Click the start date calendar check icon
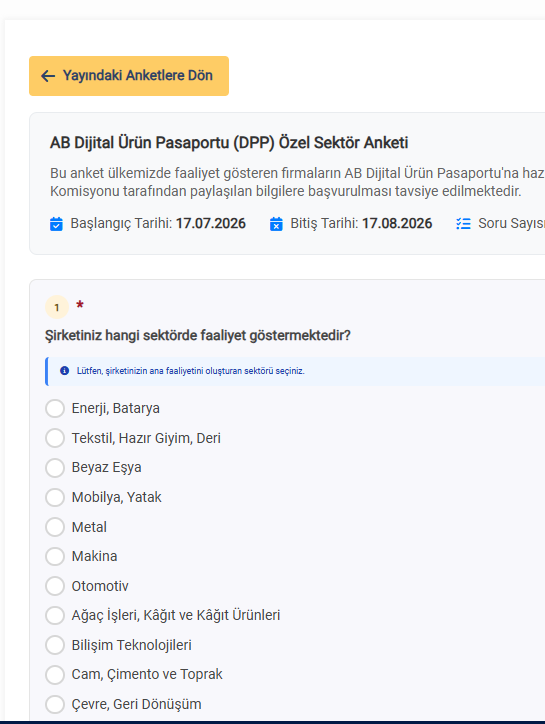This screenshot has height=724, width=545. 56,224
